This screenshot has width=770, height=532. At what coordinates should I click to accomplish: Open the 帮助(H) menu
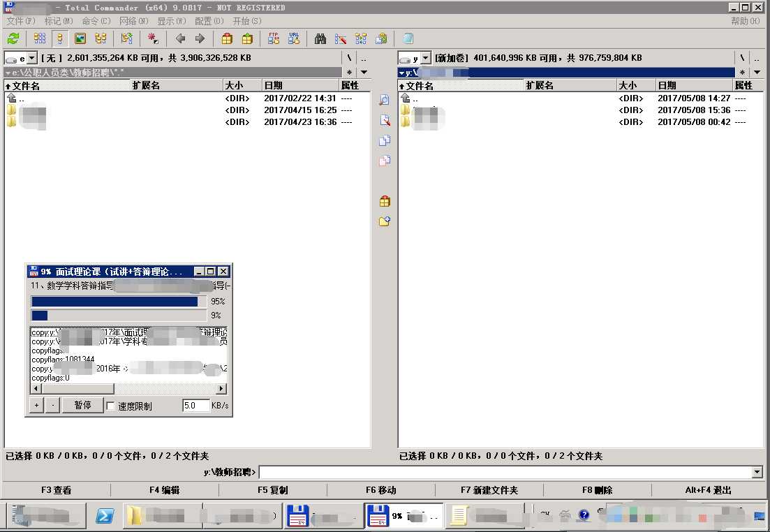746,21
